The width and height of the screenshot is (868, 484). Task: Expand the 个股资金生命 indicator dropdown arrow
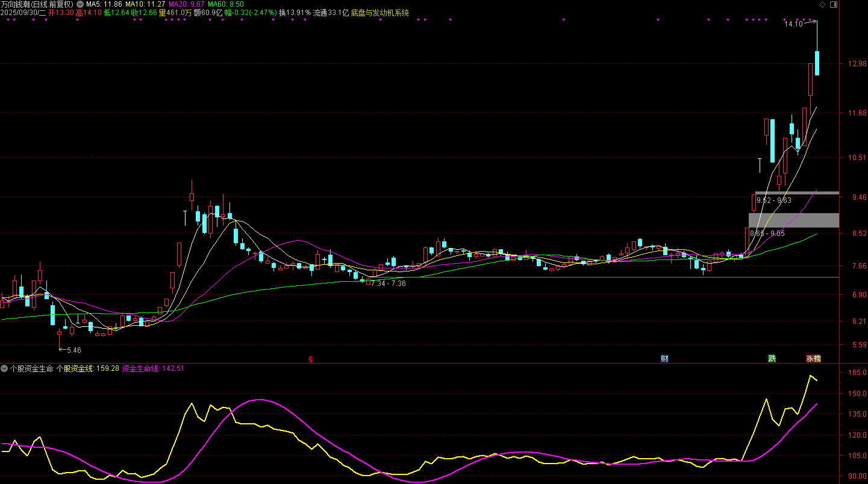coord(4,367)
